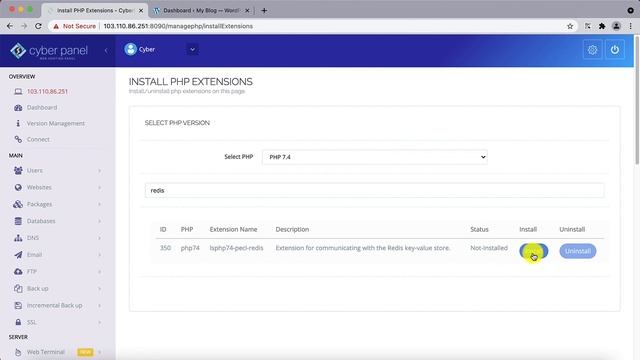Click the Back up copy icon

[x=18, y=288]
